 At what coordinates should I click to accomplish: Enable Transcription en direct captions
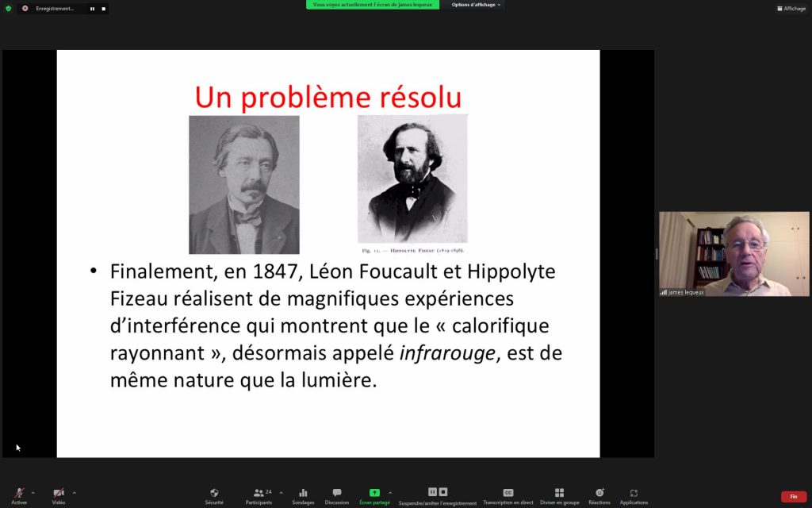508,495
